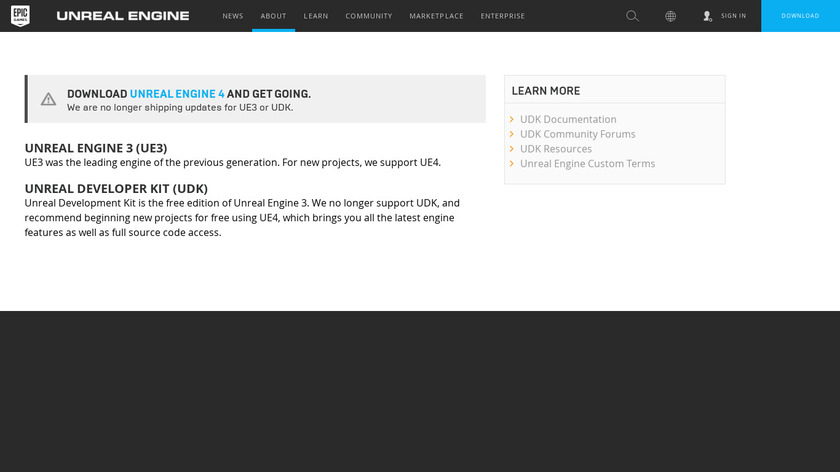This screenshot has height=472, width=840.
Task: Select the About navigation tab
Action: click(273, 16)
